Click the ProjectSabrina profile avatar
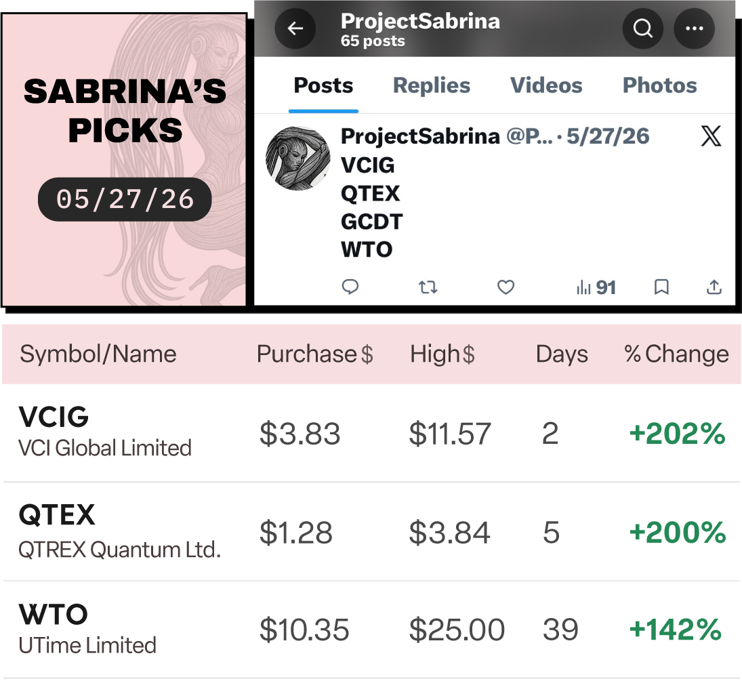742x700 pixels. coord(298,159)
